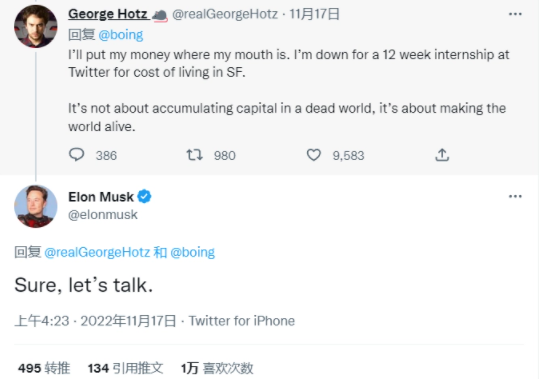
Task: View the 495 retweets list
Action: 44,368
